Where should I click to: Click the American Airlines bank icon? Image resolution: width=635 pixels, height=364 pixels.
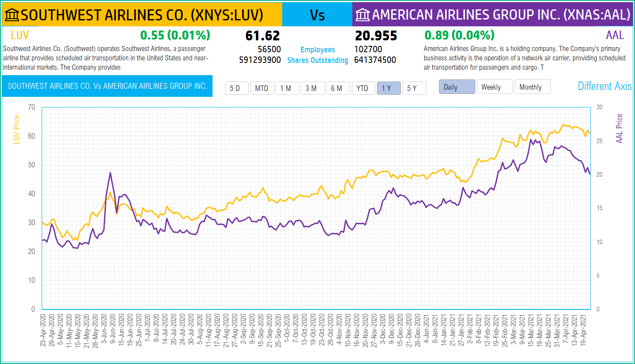(x=363, y=15)
